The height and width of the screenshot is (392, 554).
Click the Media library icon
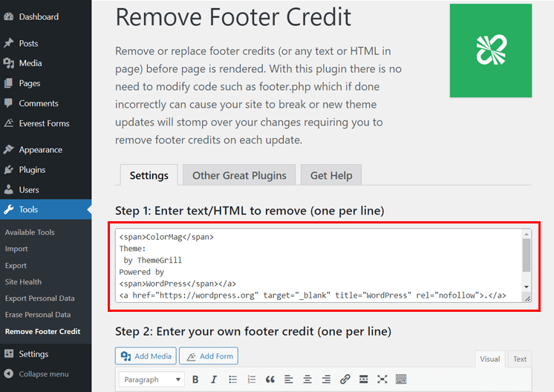tap(8, 63)
